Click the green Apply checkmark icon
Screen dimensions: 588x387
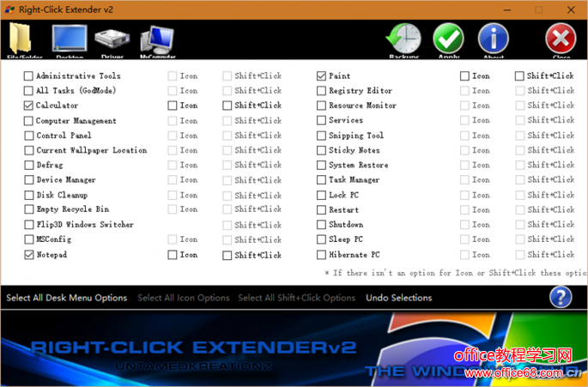click(x=448, y=39)
